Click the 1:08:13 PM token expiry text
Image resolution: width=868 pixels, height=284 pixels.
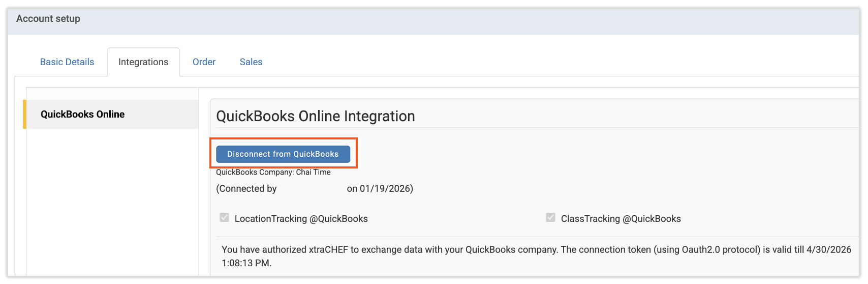(x=246, y=264)
